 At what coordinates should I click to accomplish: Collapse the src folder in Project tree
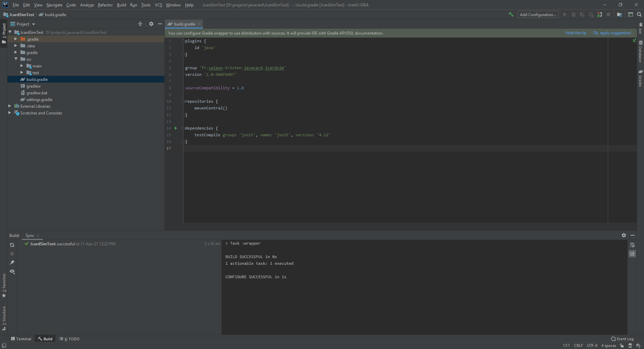click(16, 59)
